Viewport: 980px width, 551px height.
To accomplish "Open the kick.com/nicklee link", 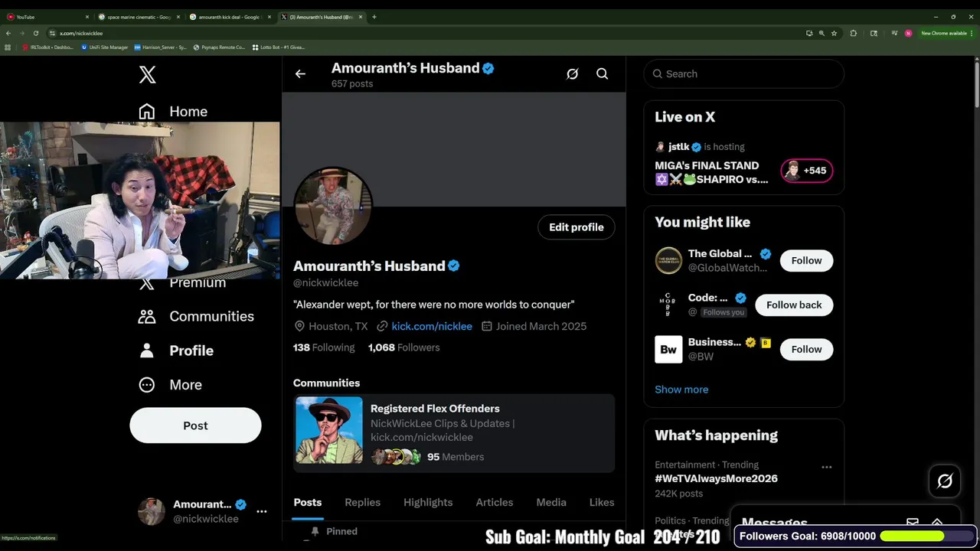I will 432,326.
